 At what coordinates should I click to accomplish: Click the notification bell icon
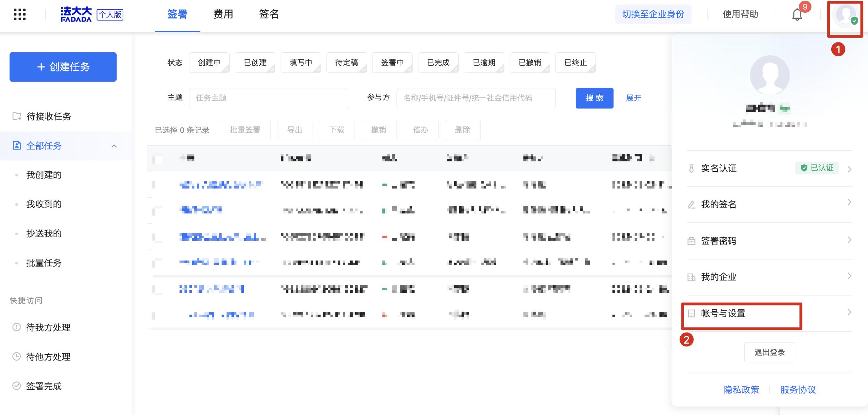pos(797,15)
